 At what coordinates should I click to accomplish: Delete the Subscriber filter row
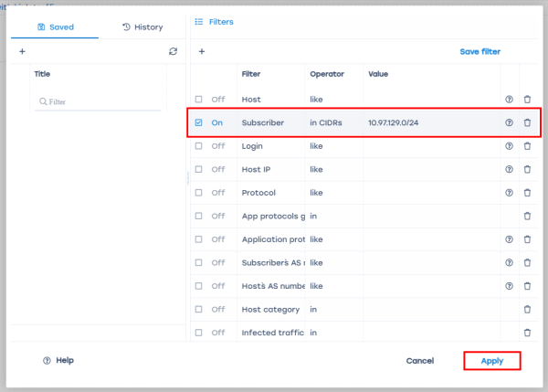pos(527,122)
